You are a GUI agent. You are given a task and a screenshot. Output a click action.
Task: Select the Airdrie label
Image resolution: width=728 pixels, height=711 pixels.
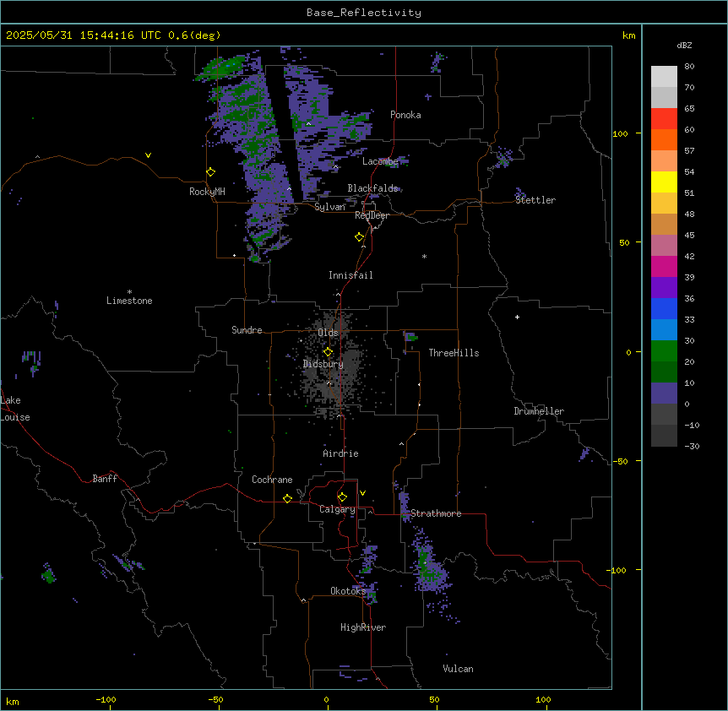click(340, 453)
